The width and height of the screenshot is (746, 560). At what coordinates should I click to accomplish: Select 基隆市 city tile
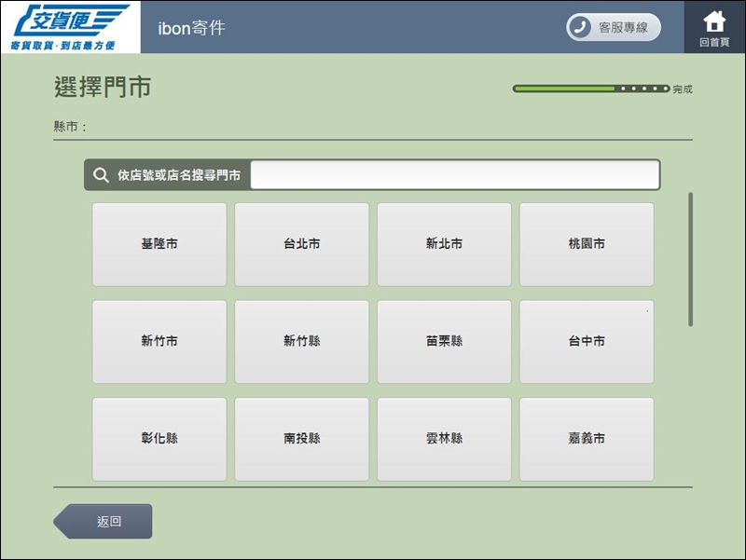(x=159, y=244)
